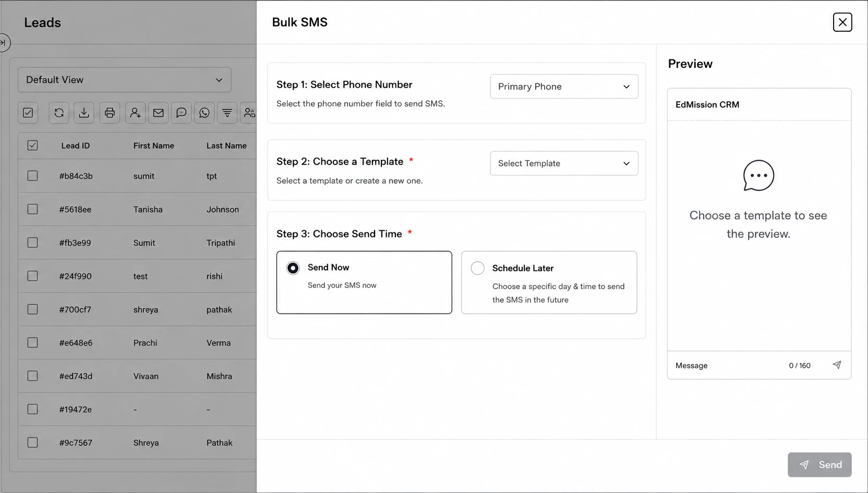
Task: Click the download icon in Leads toolbar
Action: point(84,113)
